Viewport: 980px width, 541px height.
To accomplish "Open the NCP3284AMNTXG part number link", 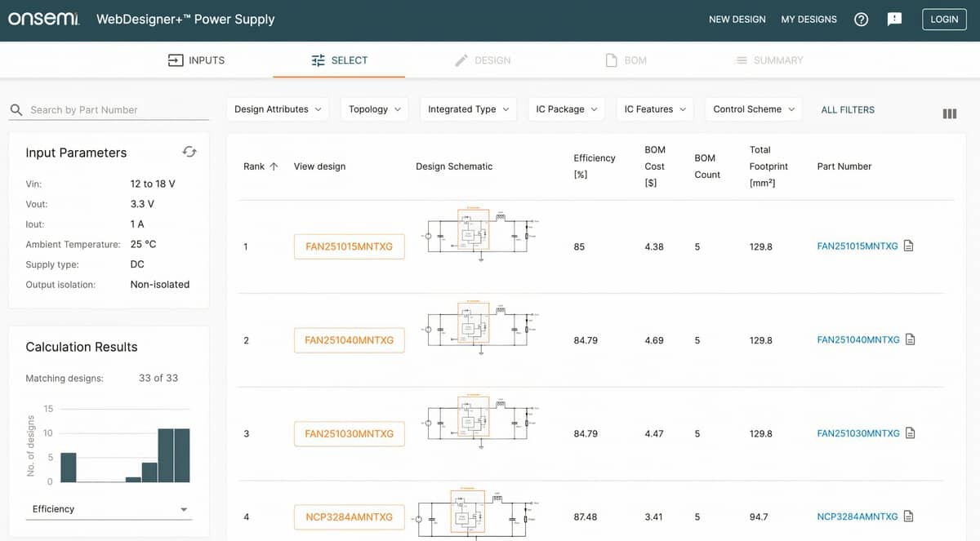I will pyautogui.click(x=857, y=517).
